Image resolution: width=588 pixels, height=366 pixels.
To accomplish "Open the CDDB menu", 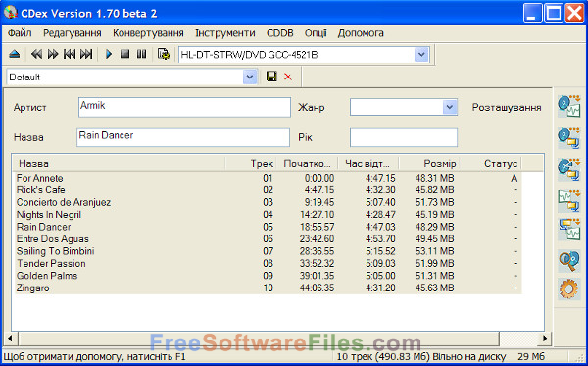I will click(279, 33).
